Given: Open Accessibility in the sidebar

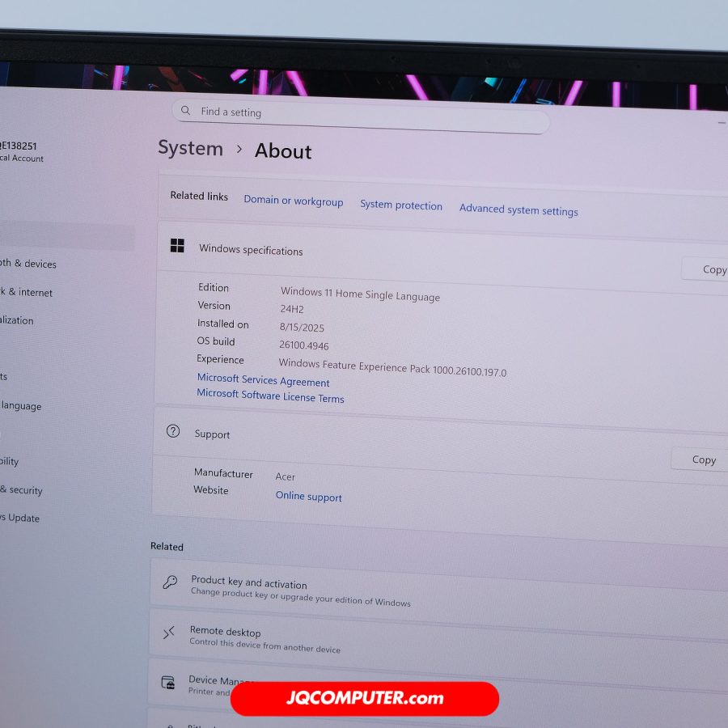Looking at the screenshot, I should point(9,461).
